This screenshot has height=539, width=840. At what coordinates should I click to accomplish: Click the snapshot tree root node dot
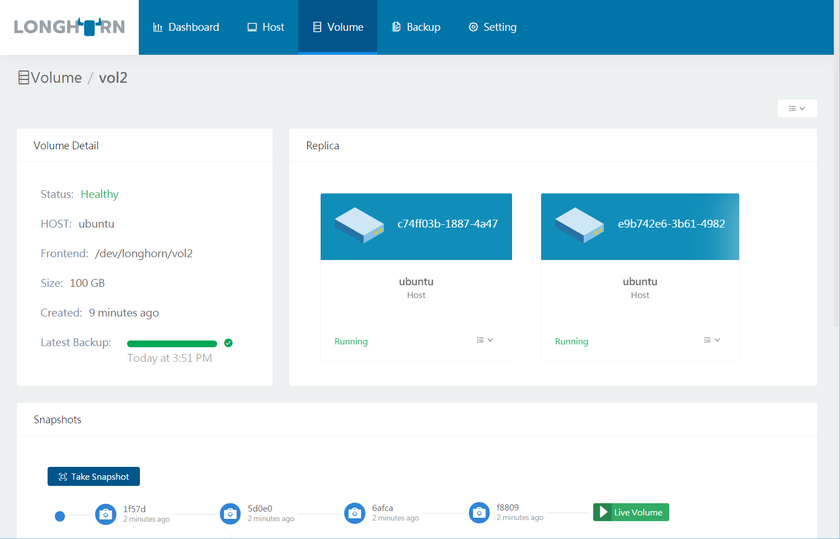pos(60,516)
